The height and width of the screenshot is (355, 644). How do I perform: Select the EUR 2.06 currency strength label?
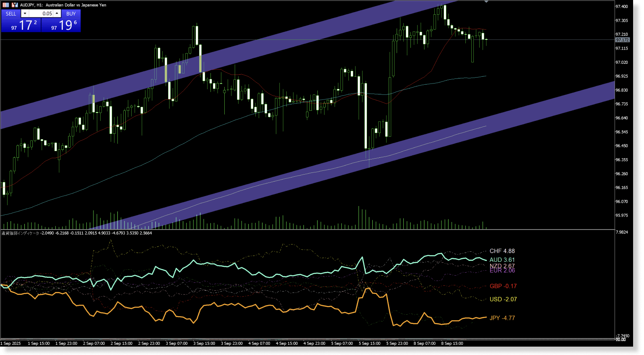pyautogui.click(x=502, y=270)
